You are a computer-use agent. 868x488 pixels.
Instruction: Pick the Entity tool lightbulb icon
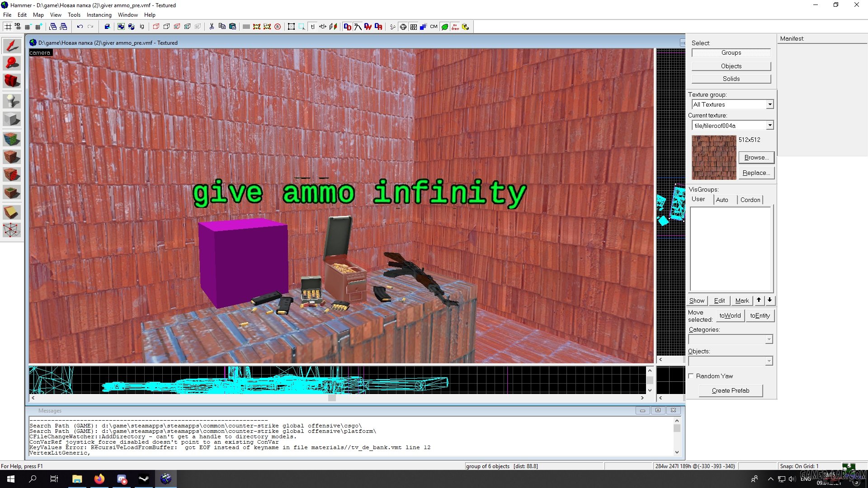point(12,101)
